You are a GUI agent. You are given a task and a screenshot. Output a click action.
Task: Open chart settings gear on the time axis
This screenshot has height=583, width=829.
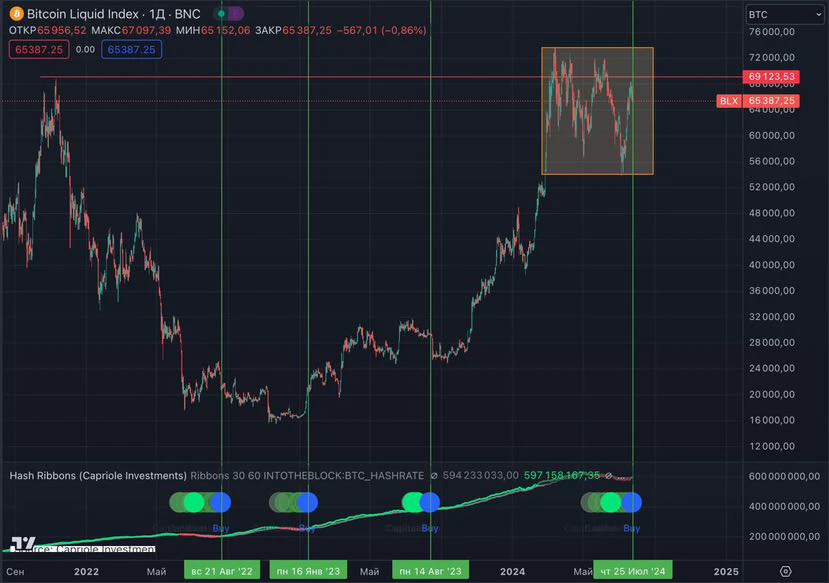(785, 571)
